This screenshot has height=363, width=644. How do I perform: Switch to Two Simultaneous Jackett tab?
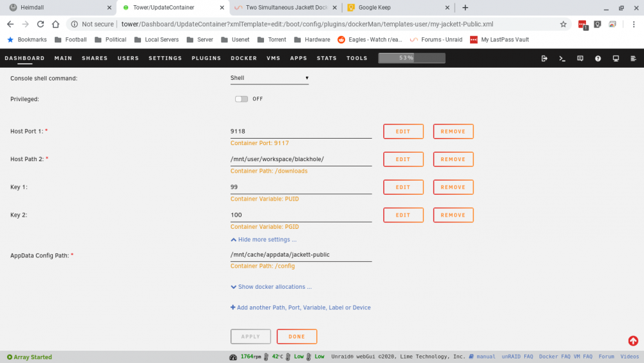[286, 7]
